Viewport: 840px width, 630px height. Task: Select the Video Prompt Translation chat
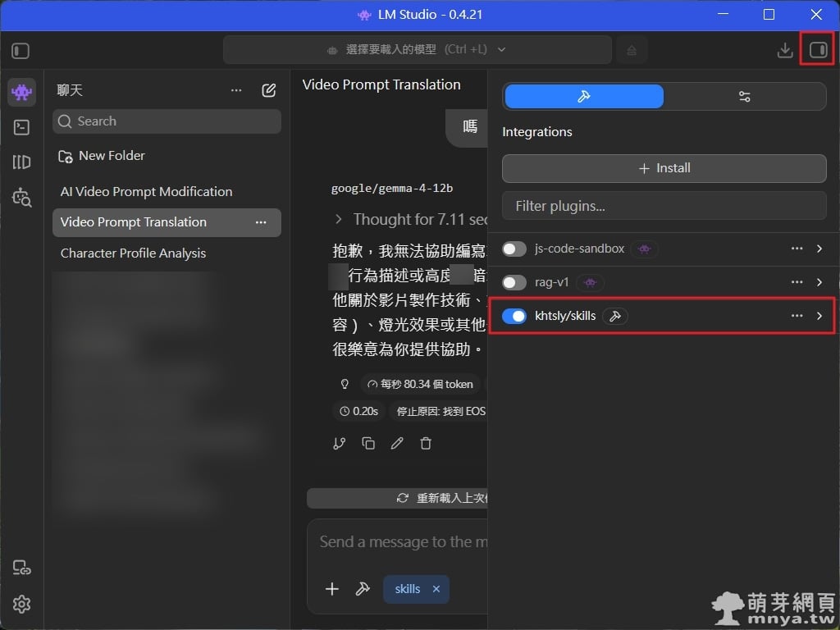coord(167,222)
